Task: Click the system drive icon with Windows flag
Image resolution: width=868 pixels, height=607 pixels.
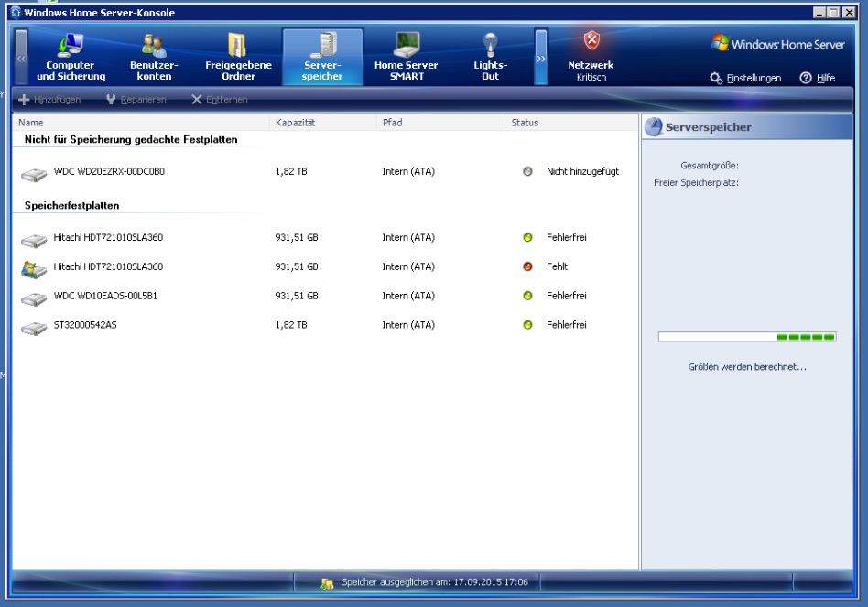Action: (x=34, y=269)
